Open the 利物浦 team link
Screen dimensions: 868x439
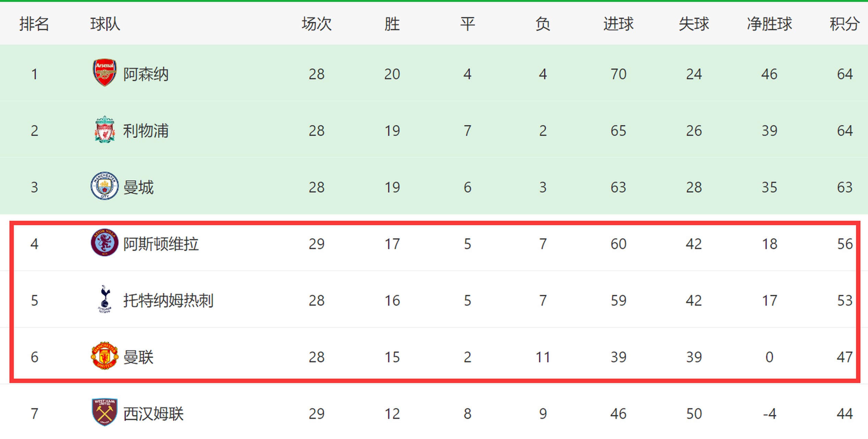(x=146, y=131)
